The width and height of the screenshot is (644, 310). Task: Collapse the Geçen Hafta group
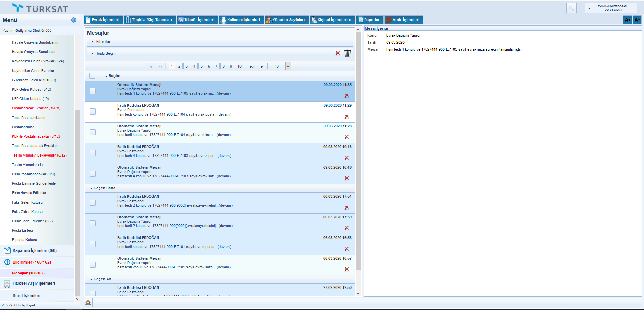[91, 188]
